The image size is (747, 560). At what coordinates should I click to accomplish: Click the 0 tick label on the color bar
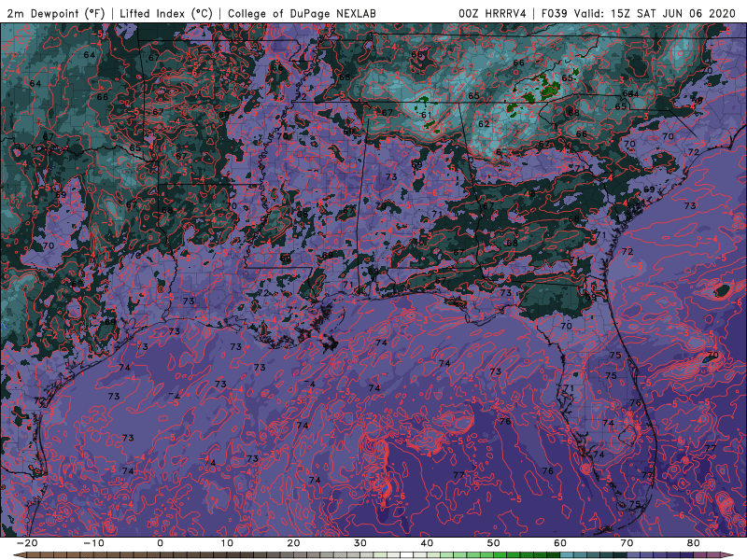[160, 543]
